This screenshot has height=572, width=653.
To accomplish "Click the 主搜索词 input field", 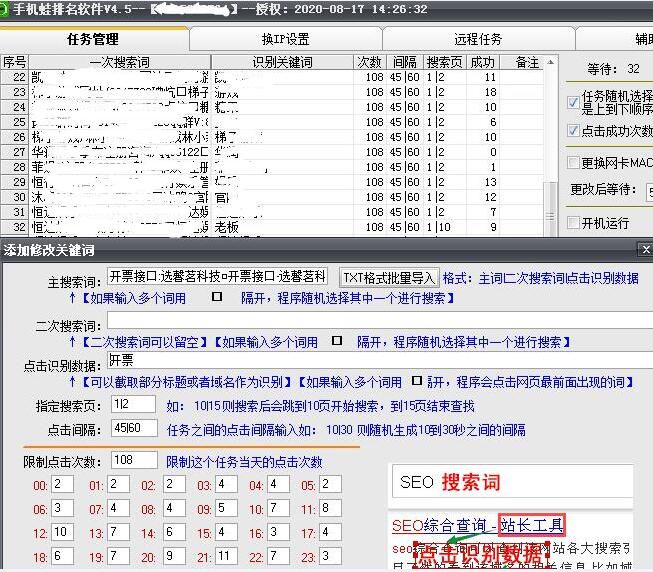I will 217,277.
